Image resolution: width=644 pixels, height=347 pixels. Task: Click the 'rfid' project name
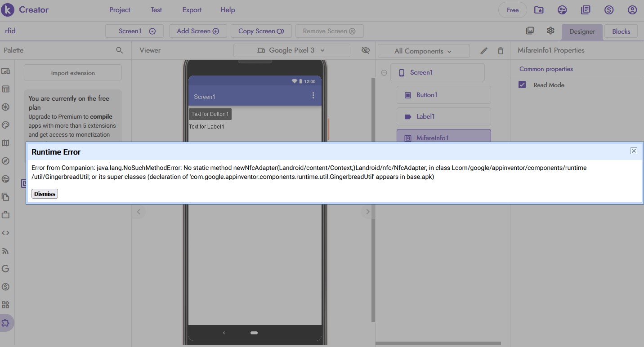(x=10, y=31)
